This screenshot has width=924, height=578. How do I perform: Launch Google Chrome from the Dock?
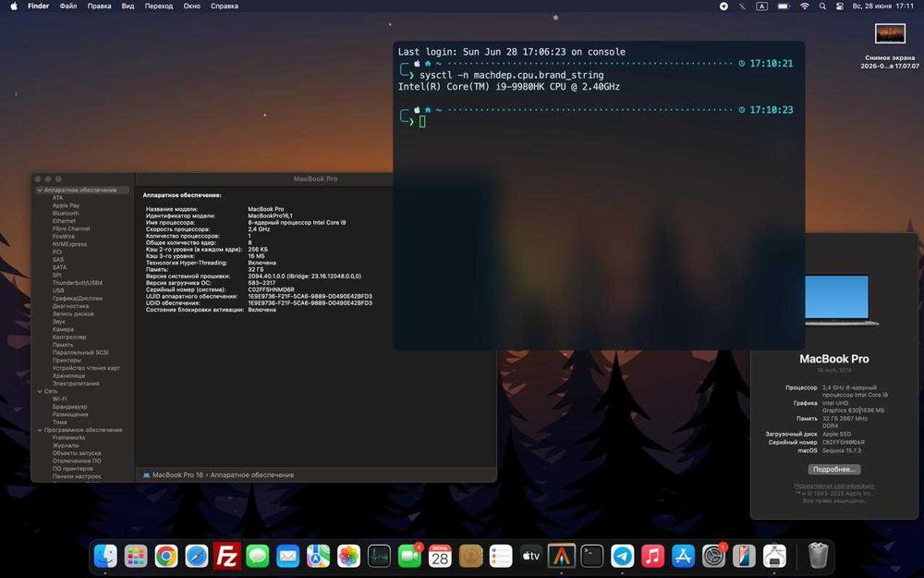click(166, 556)
